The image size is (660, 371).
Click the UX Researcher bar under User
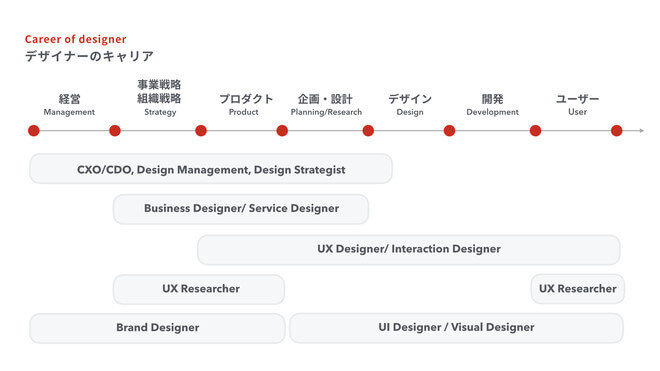(x=578, y=289)
